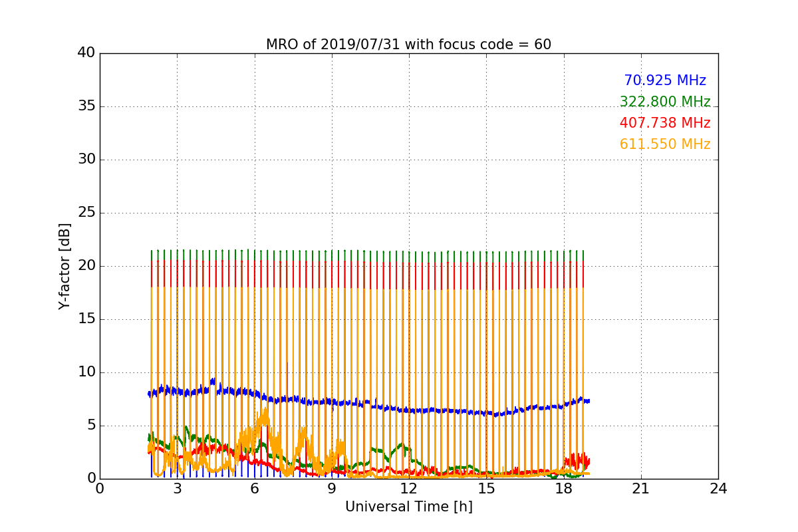The width and height of the screenshot is (798, 532).
Task: Click the x-axis tick label 9
Action: click(x=332, y=489)
